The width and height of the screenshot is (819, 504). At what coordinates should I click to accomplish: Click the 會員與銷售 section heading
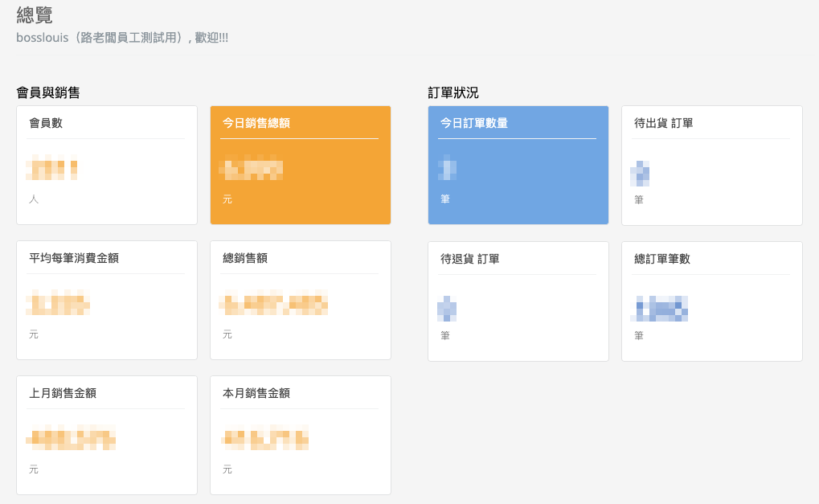click(48, 93)
